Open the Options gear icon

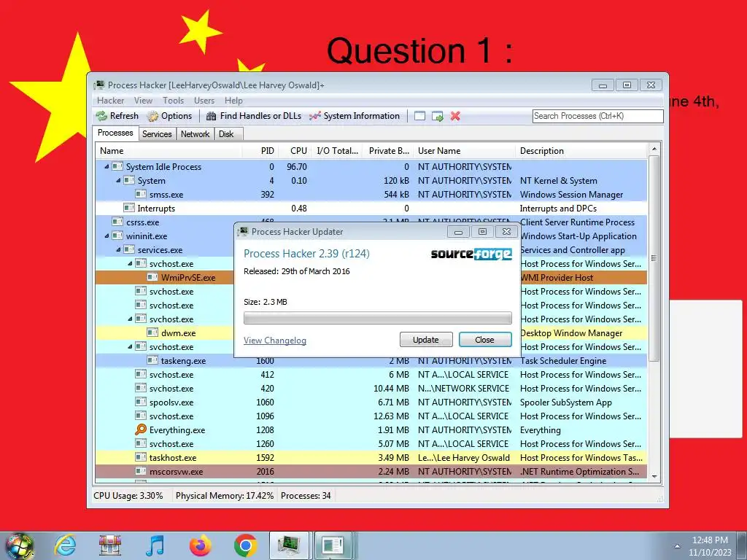click(152, 116)
